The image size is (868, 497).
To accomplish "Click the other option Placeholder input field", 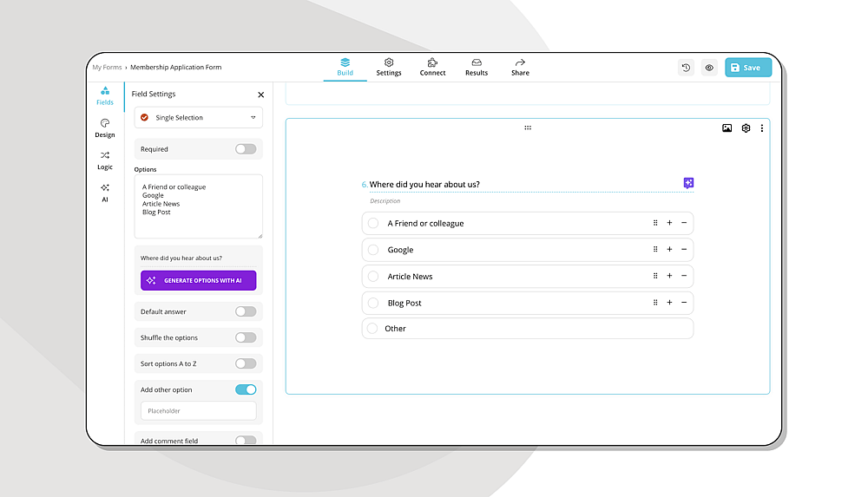I will (198, 410).
